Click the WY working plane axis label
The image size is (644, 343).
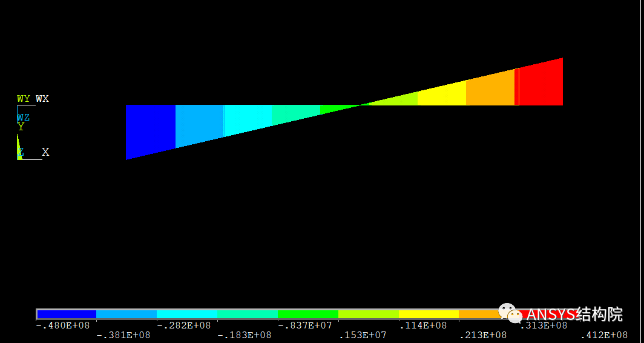(x=24, y=99)
